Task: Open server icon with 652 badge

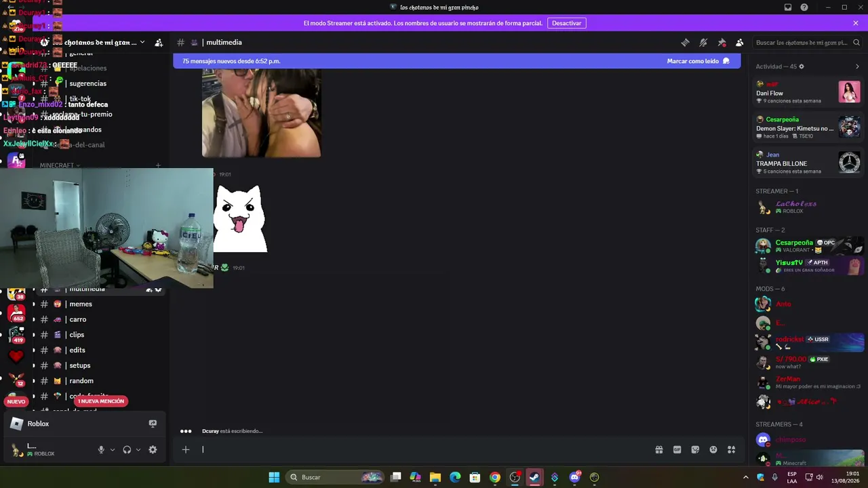Action: coord(16,313)
